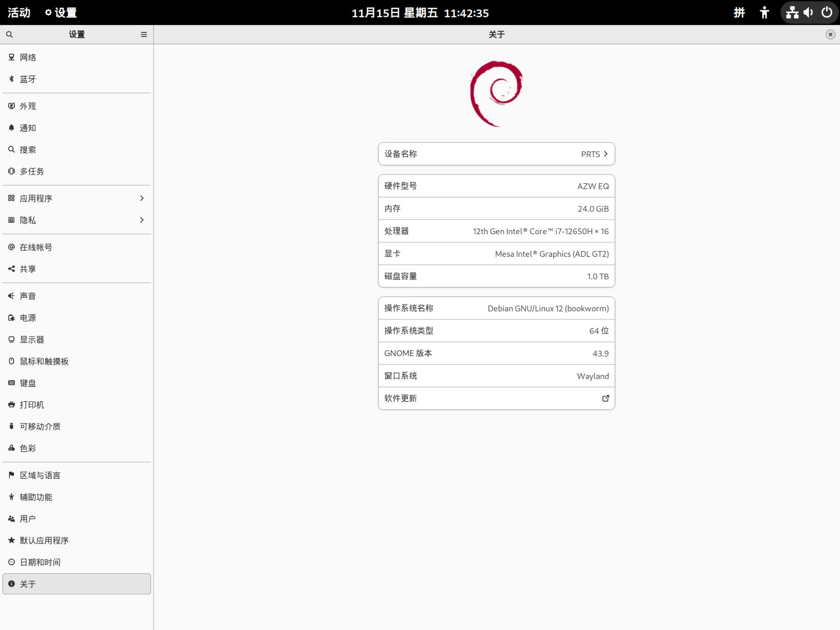This screenshot has height=630, width=840.
Task: Click the multitasking icon beside 多任务
Action: point(11,171)
